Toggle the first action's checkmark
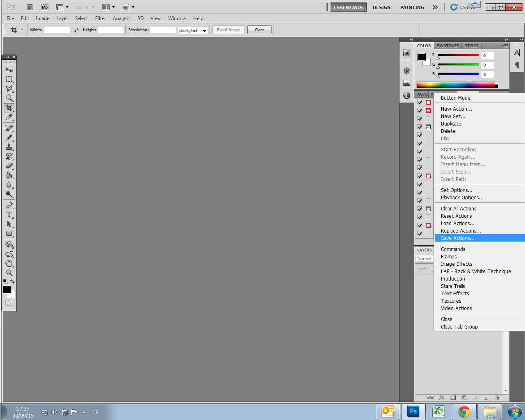Viewport: 525px width, 420px height. pyautogui.click(x=420, y=102)
